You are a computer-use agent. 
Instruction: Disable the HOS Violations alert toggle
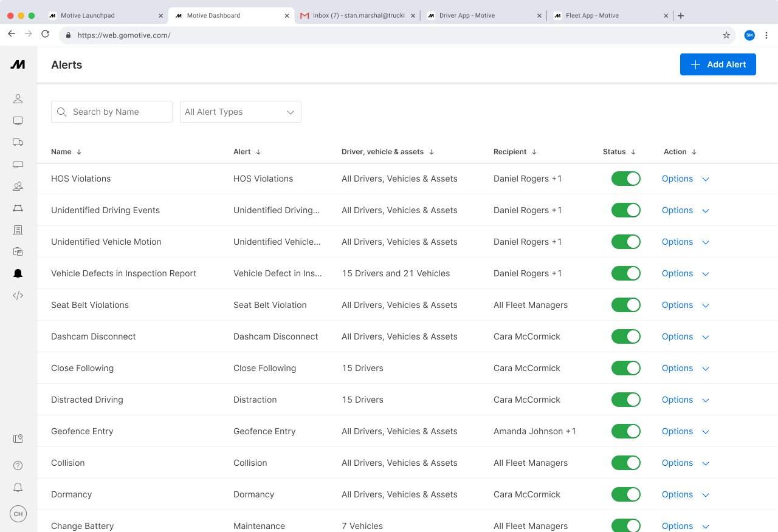[625, 179]
